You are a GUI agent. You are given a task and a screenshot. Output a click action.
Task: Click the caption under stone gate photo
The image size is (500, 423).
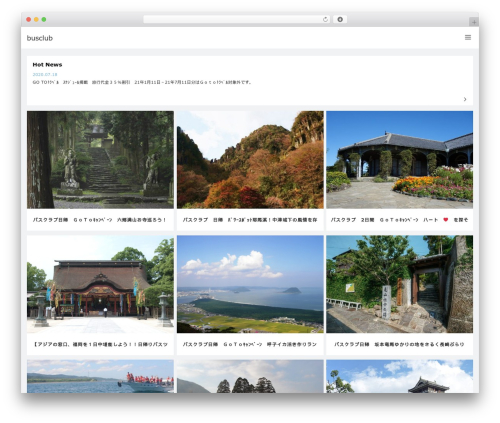399,344
